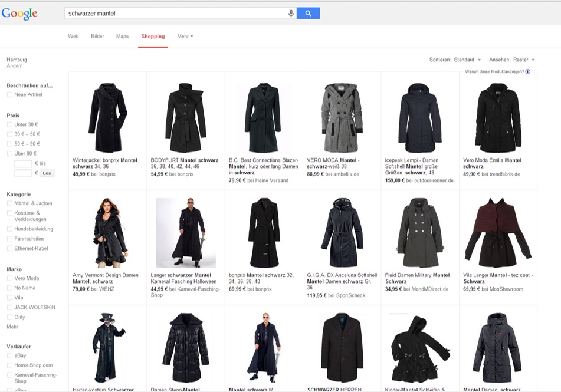
Task: Check the 50 € – 90 € price filter
Action: click(9, 144)
